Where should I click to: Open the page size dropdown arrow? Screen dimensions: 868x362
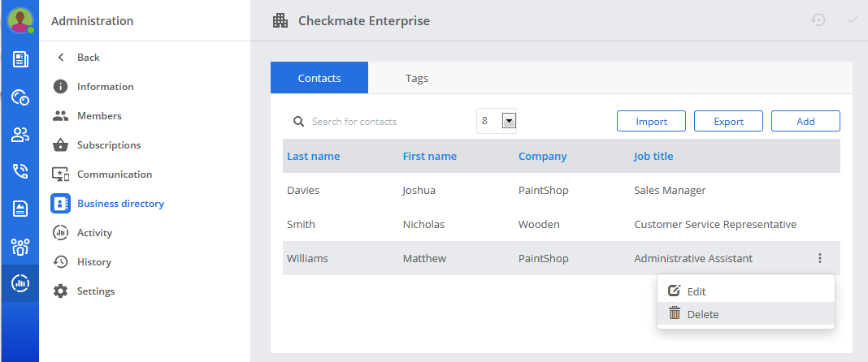click(x=509, y=121)
